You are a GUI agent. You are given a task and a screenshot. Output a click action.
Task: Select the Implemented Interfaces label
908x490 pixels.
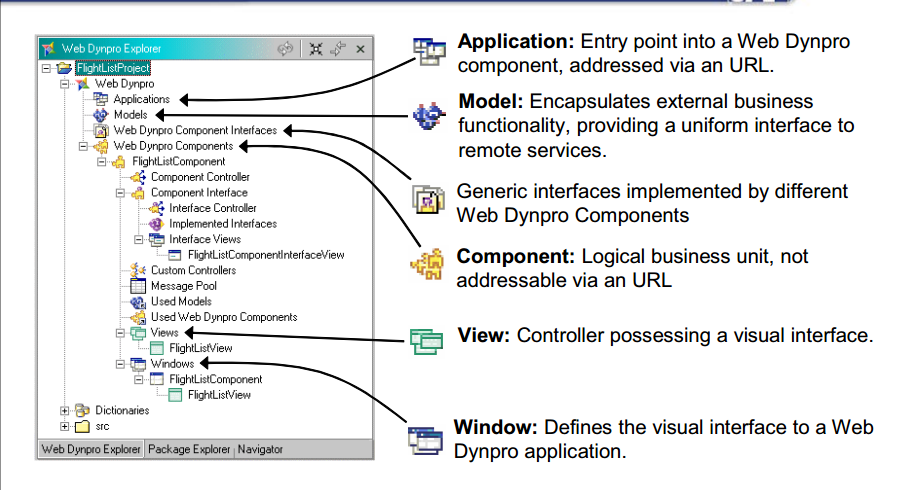pyautogui.click(x=223, y=224)
